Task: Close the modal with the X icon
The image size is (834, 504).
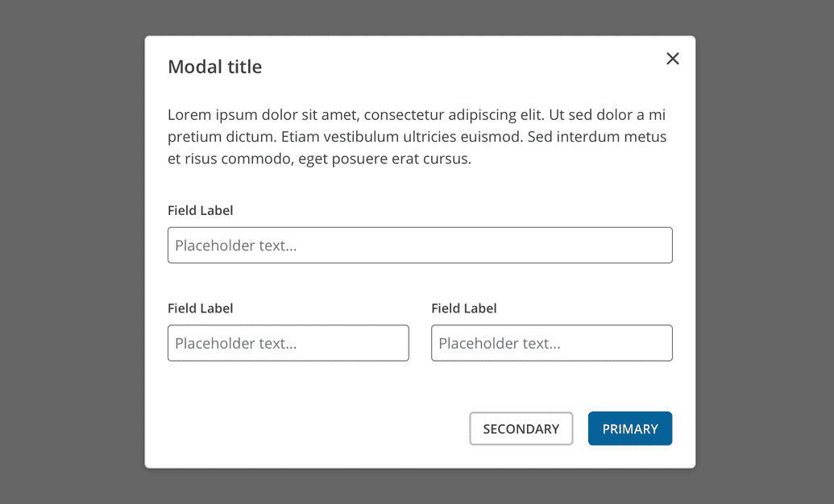Action: pyautogui.click(x=673, y=59)
